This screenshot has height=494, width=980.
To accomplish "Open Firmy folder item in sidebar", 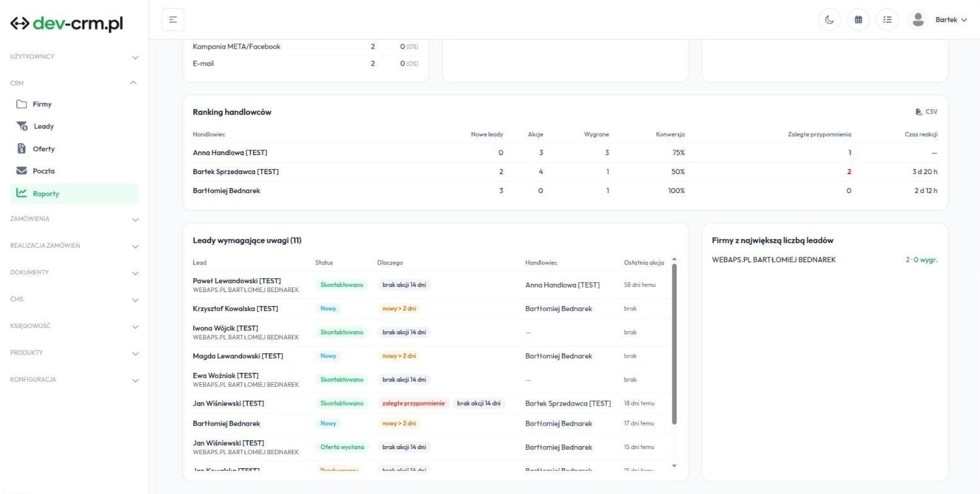I will [x=74, y=104].
